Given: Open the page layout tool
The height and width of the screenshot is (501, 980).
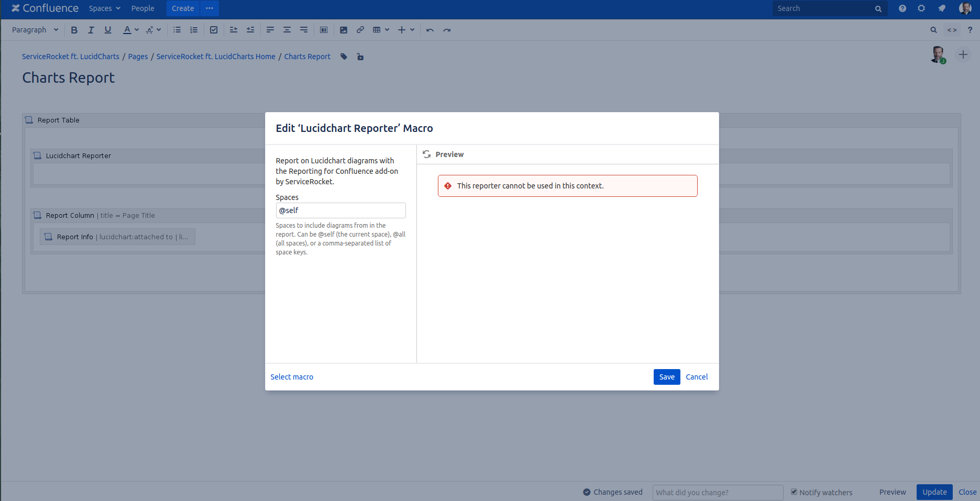Looking at the screenshot, I should pos(324,30).
